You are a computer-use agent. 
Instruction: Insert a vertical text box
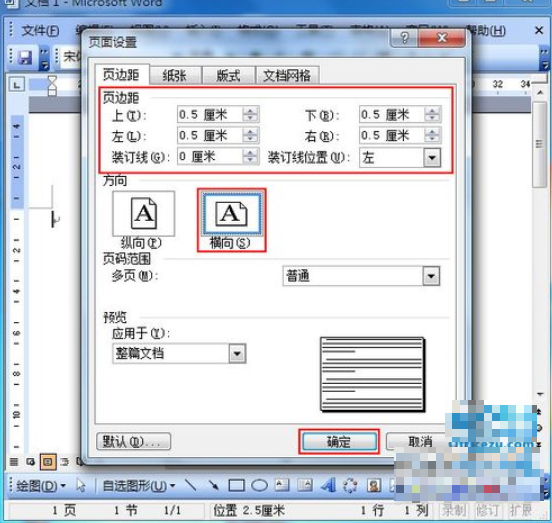305,486
